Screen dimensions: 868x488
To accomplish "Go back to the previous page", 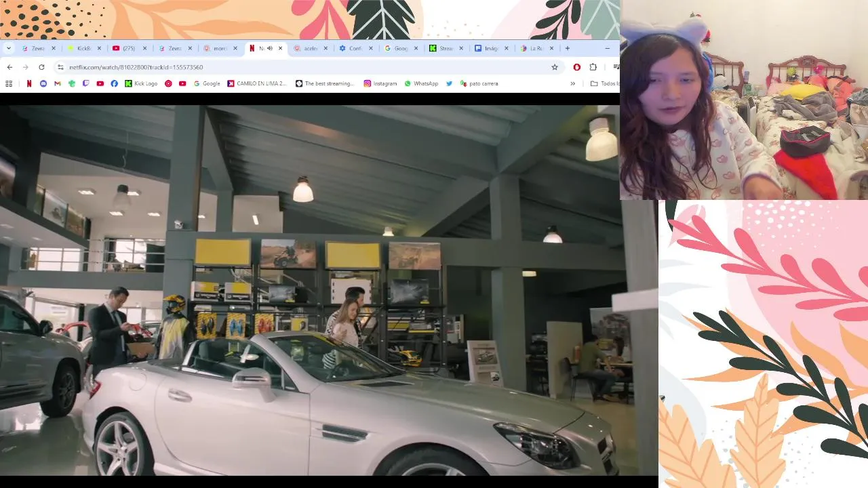I will click(x=9, y=67).
